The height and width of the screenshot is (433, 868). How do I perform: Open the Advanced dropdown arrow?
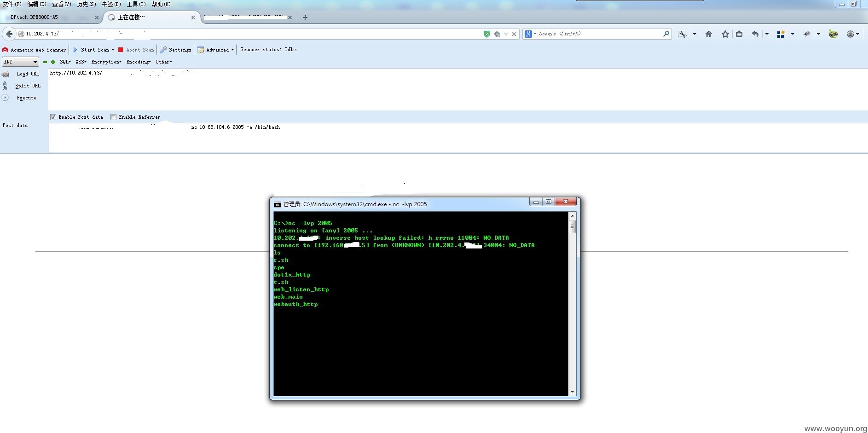232,50
